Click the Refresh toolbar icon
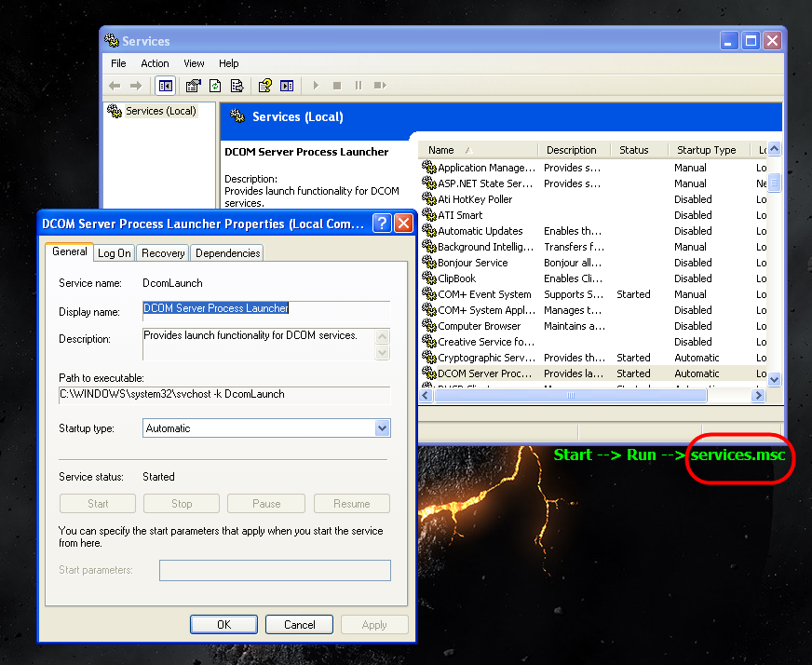Image resolution: width=812 pixels, height=665 pixels. pos(215,86)
